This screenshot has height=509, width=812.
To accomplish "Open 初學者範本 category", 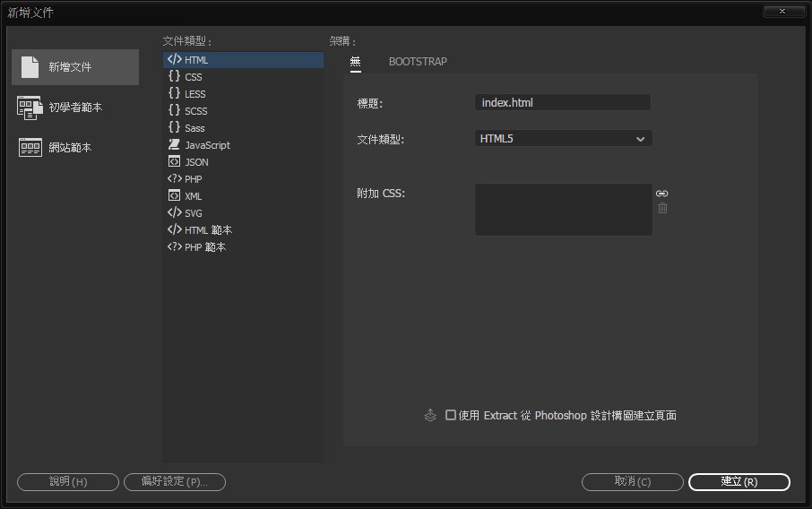I will click(x=75, y=108).
